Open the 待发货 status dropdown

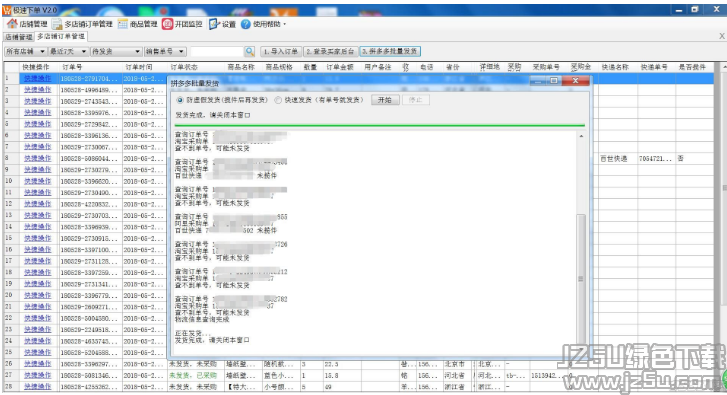(115, 51)
